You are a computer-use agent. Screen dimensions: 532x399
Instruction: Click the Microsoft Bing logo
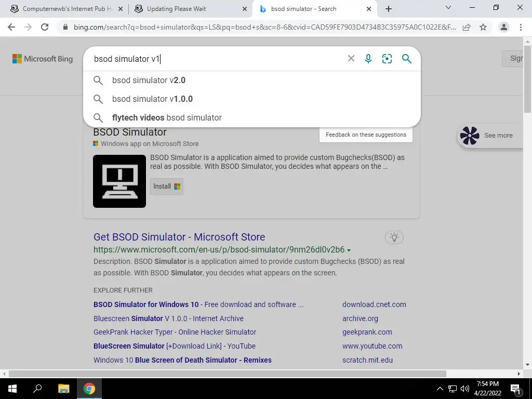43,59
